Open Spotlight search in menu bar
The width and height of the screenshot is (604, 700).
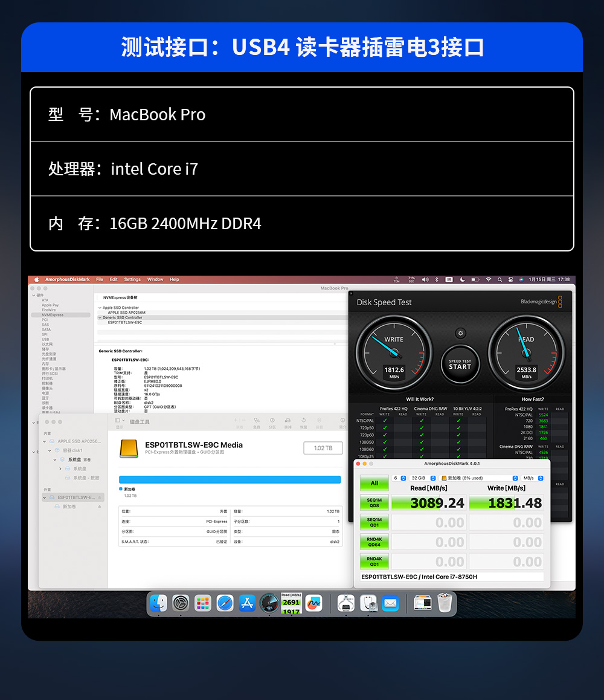click(x=500, y=279)
